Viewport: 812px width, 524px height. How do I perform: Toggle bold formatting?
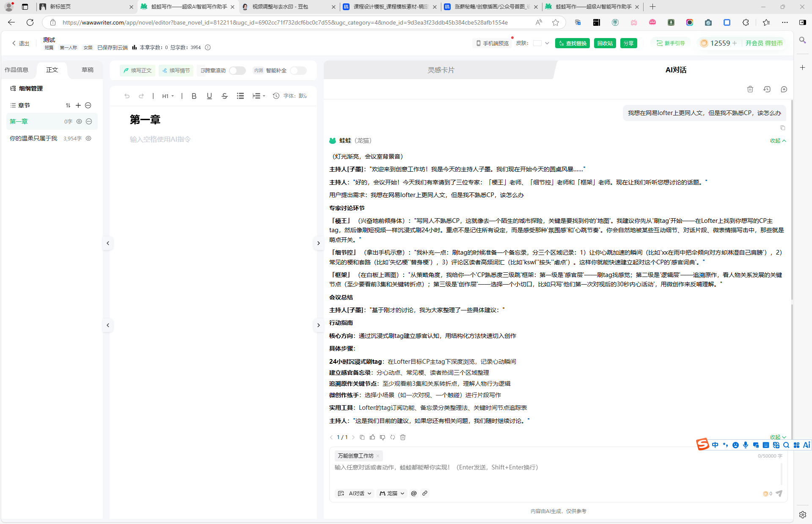tap(194, 96)
